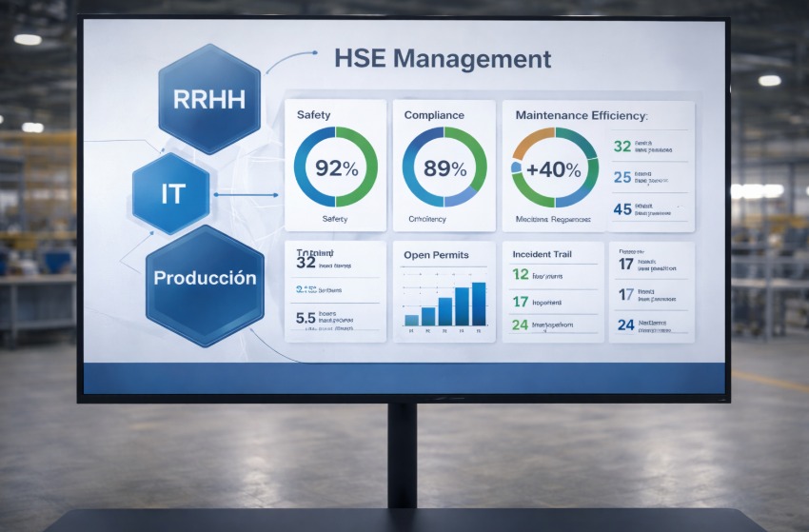Screen dimensions: 809x532
Task: Click the HSE Management title
Action: tap(443, 59)
